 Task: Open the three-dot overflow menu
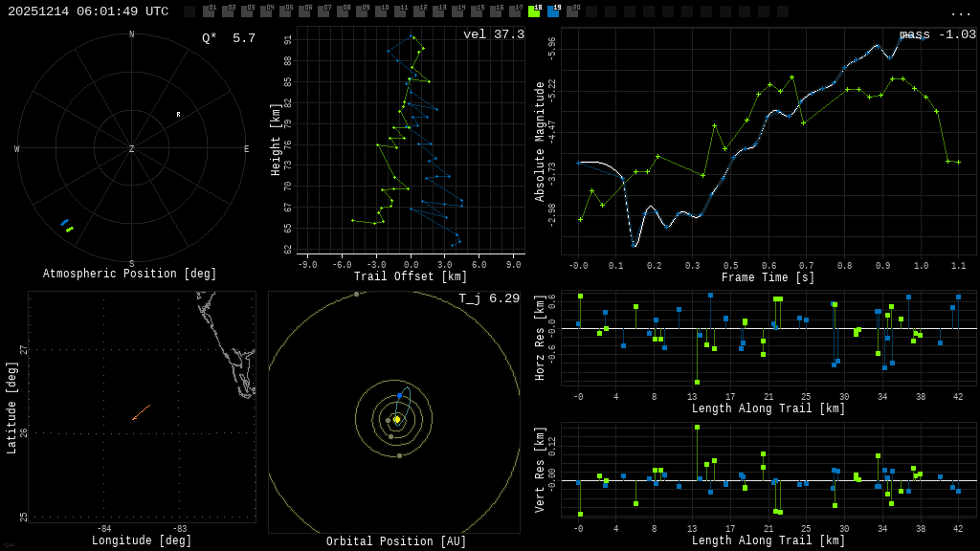(960, 12)
